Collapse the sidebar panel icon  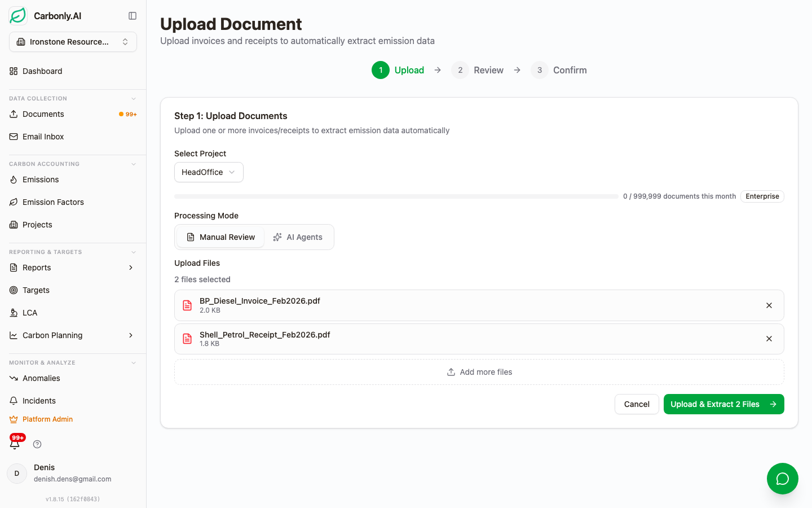133,16
